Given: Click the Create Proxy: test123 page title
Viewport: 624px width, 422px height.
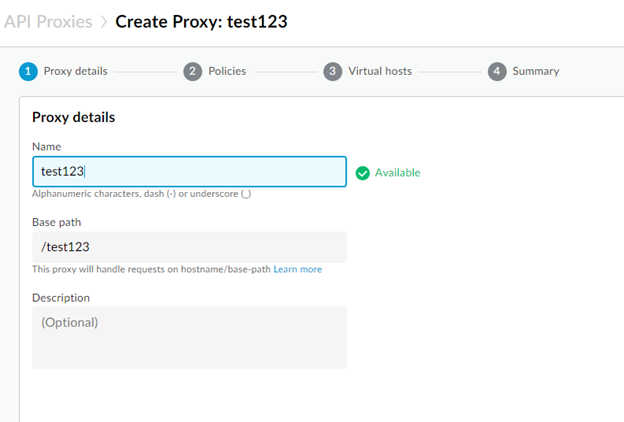Looking at the screenshot, I should click(201, 21).
